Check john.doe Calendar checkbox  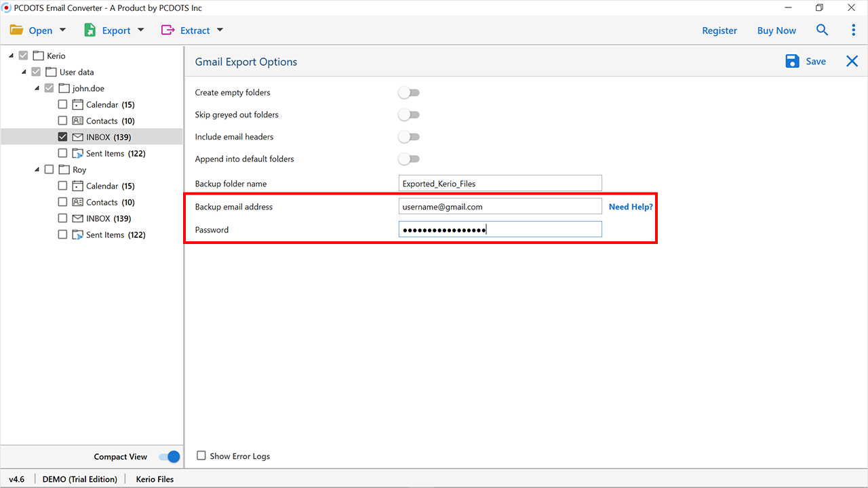point(62,104)
